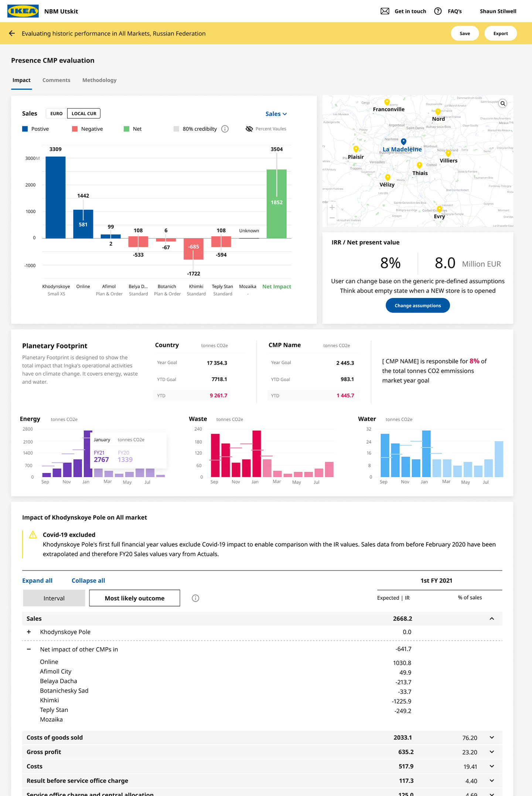Click the Online 1442 blue bar

83,224
